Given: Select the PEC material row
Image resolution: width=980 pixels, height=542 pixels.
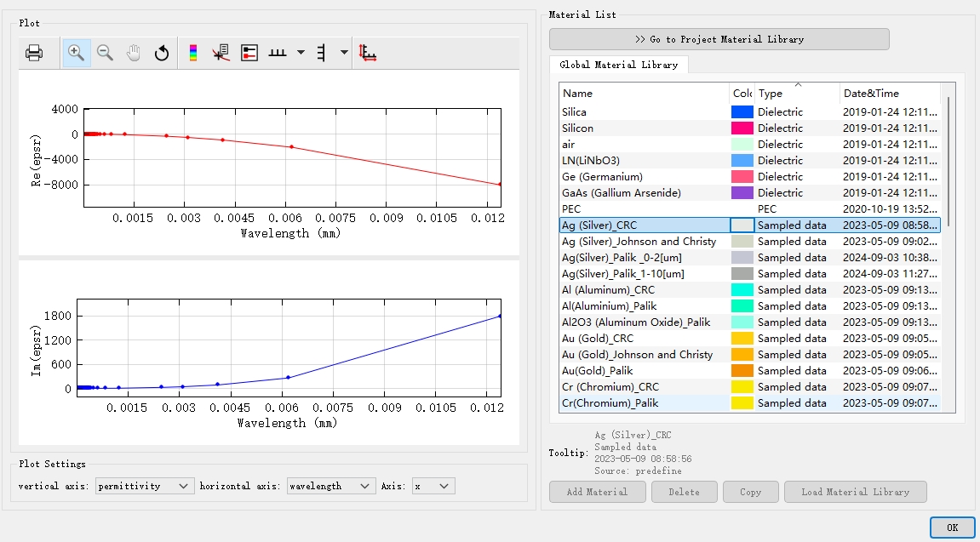Looking at the screenshot, I should 749,209.
